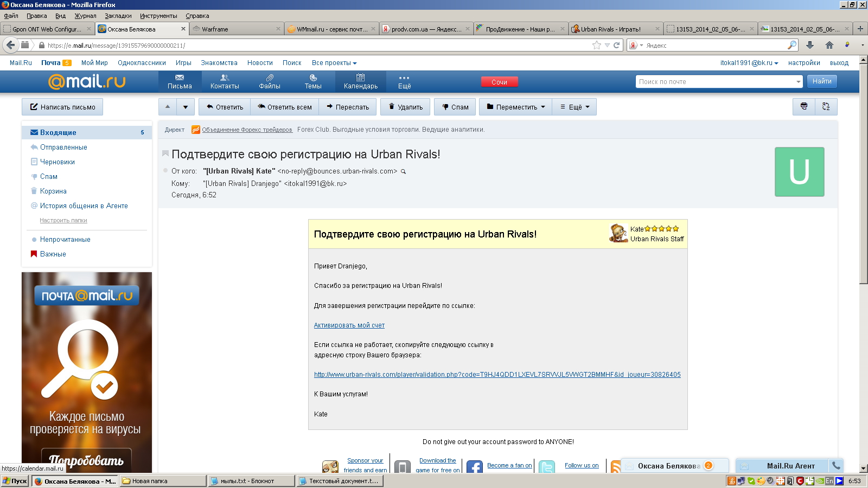This screenshot has width=868, height=488.
Task: Expand mail search options arrow
Action: point(798,82)
